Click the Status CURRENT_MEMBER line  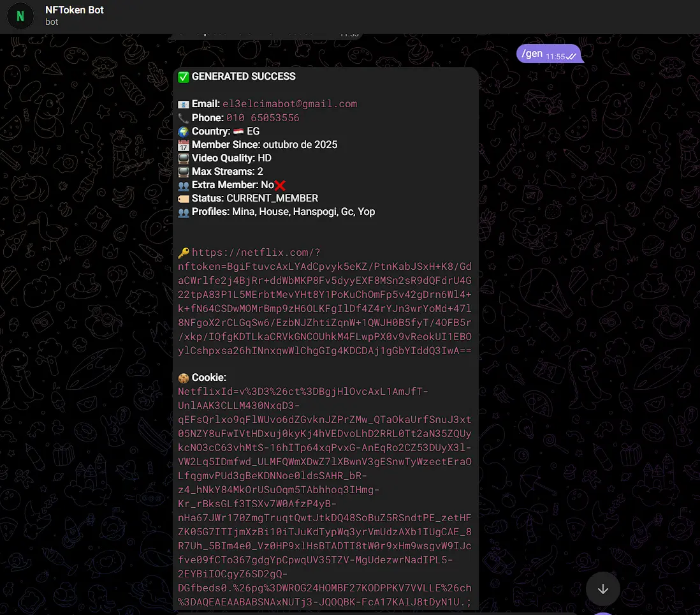point(248,198)
